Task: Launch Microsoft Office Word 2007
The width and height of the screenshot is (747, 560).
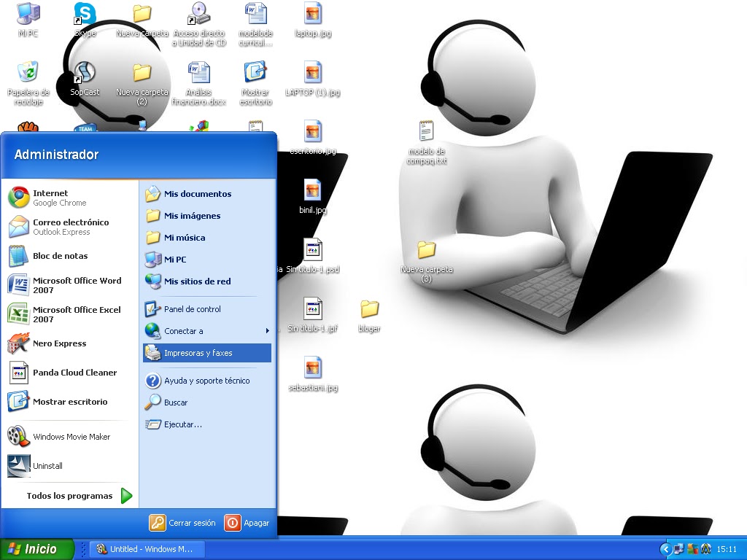Action: coord(69,285)
